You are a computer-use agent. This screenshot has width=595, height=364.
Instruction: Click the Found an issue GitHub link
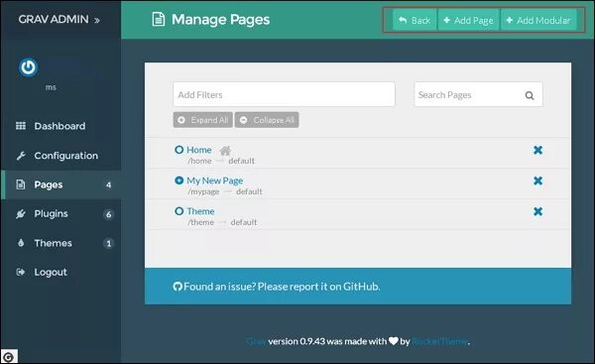pos(282,287)
